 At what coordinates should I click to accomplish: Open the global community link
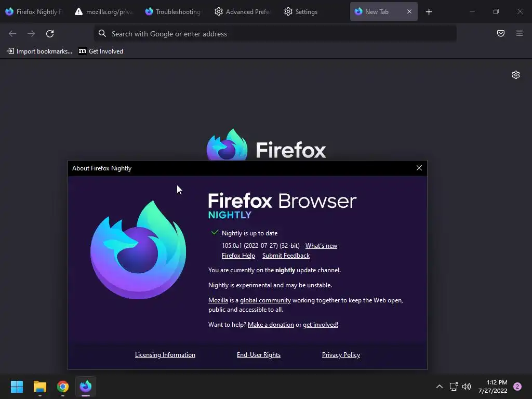click(x=265, y=300)
